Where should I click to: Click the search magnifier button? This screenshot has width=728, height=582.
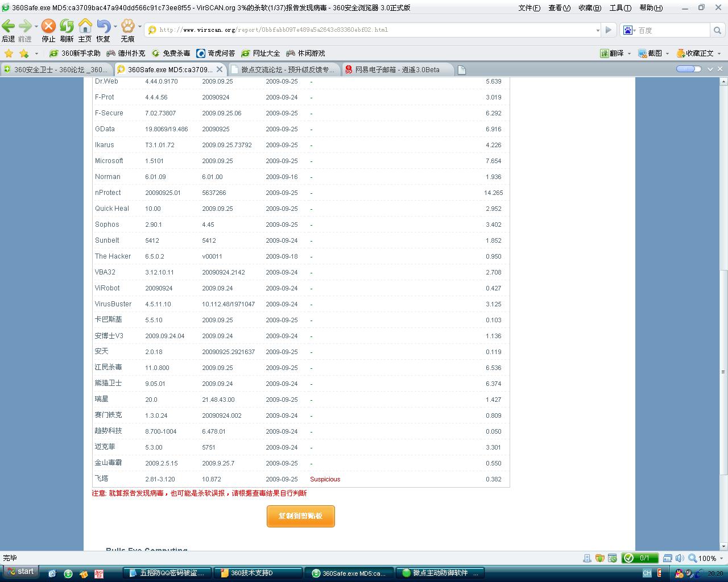pyautogui.click(x=717, y=30)
